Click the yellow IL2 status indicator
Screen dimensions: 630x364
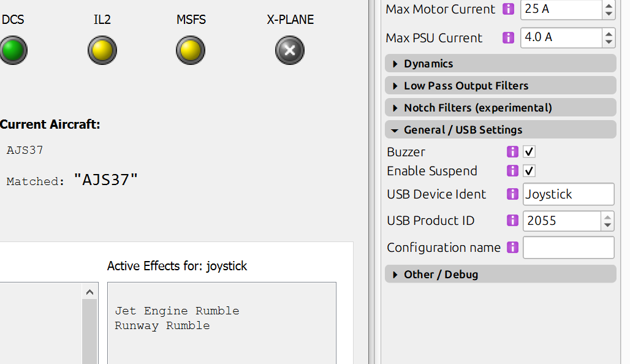(x=102, y=50)
